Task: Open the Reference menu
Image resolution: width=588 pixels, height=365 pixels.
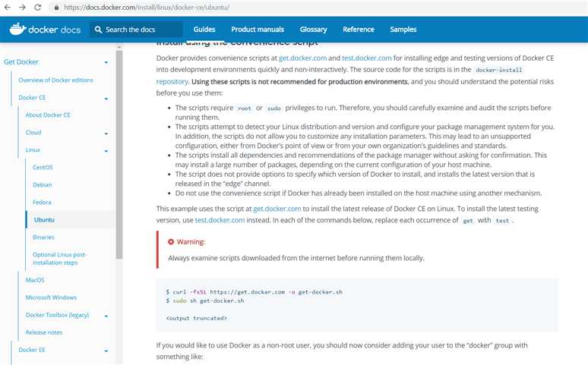Action: pos(358,30)
